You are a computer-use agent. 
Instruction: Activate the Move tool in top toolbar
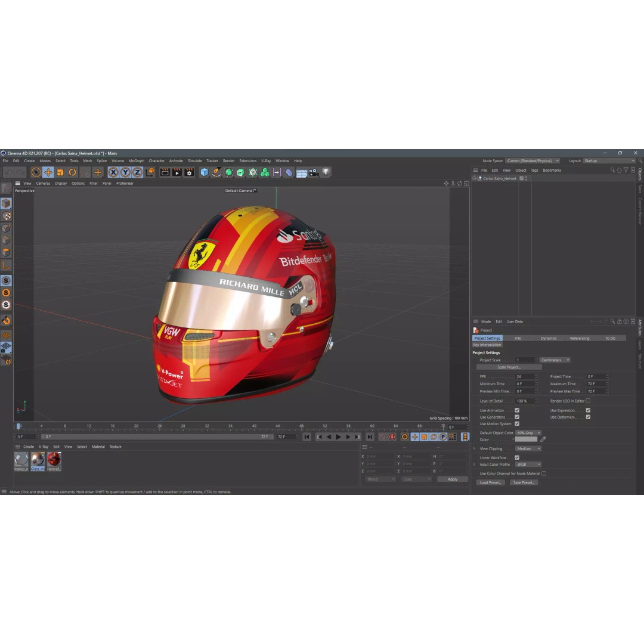pyautogui.click(x=48, y=172)
